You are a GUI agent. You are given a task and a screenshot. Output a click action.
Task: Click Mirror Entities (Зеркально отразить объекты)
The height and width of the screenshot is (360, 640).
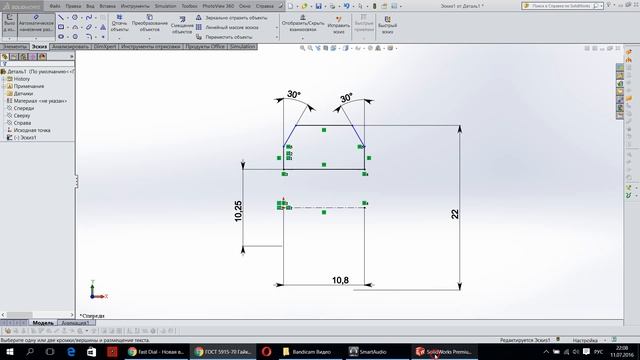point(231,18)
